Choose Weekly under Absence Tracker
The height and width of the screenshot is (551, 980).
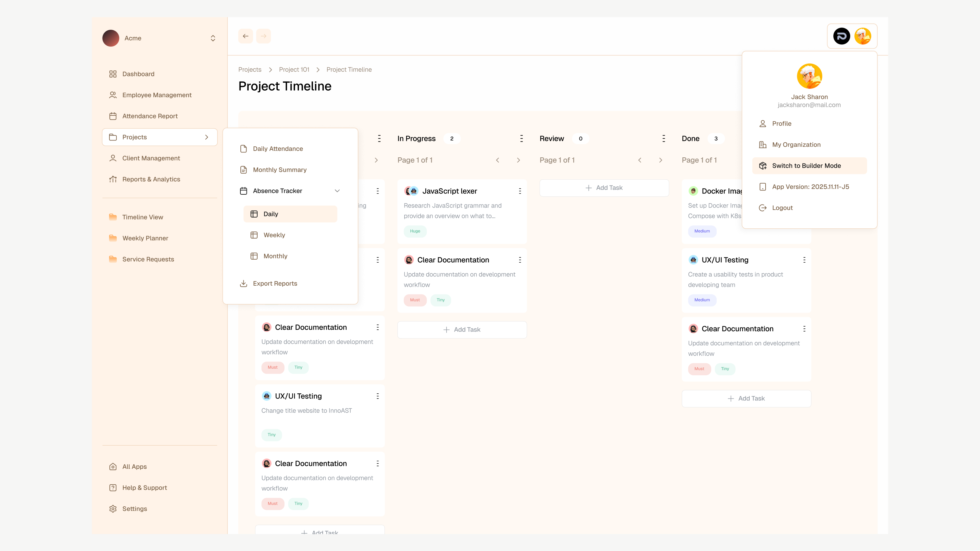274,235
